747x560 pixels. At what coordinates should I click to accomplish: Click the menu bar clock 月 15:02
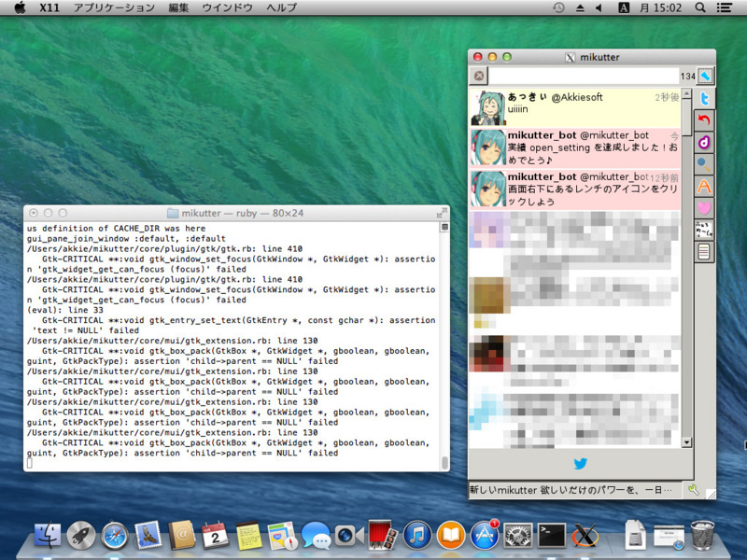660,7
